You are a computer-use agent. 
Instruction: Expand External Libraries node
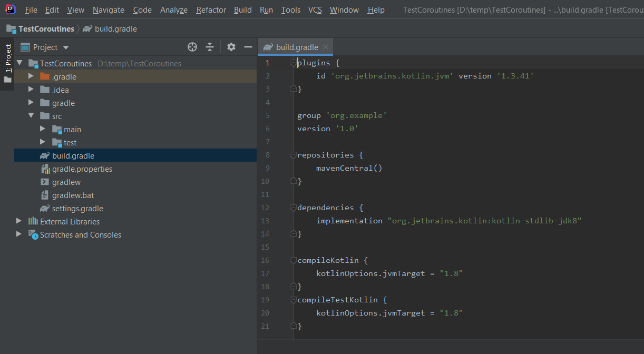(x=19, y=221)
